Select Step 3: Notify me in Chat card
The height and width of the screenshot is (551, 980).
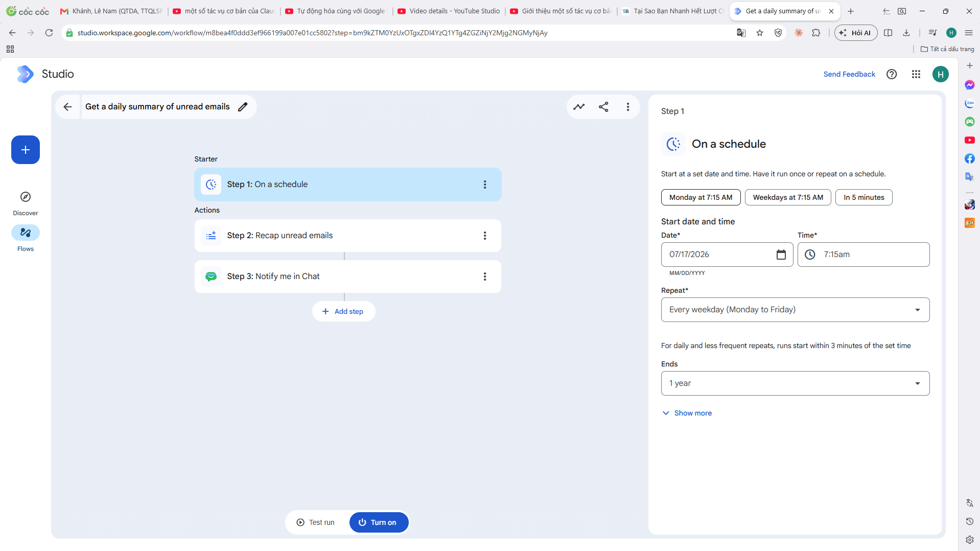click(347, 277)
